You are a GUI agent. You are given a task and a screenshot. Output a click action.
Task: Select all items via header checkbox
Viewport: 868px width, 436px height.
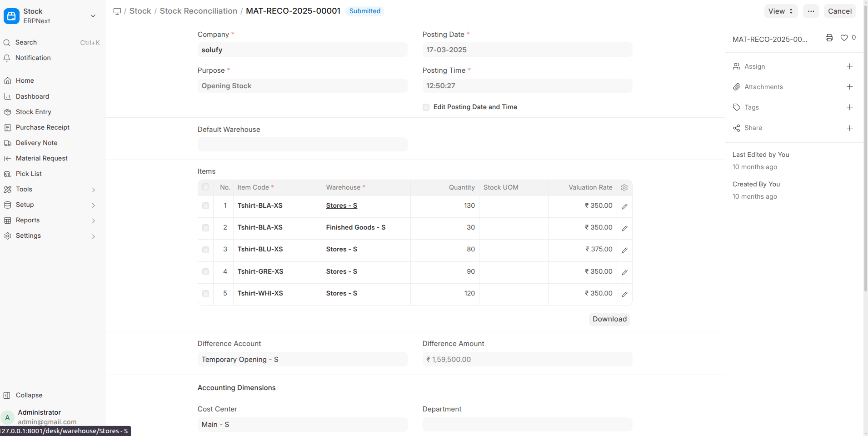[205, 187]
